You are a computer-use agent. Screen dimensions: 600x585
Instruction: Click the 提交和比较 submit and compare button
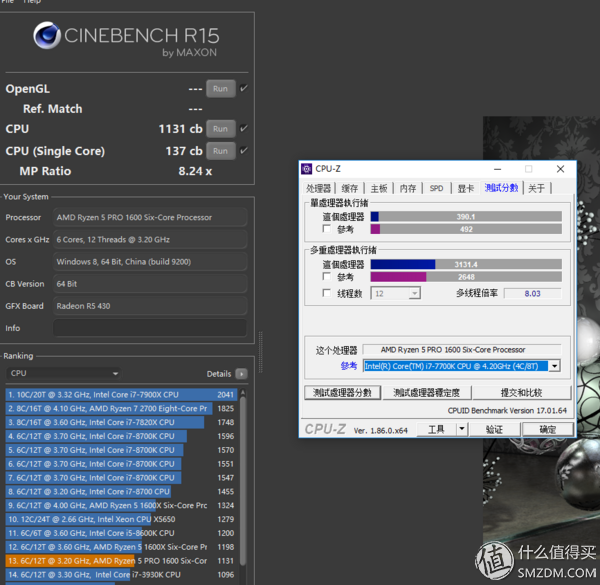(522, 393)
